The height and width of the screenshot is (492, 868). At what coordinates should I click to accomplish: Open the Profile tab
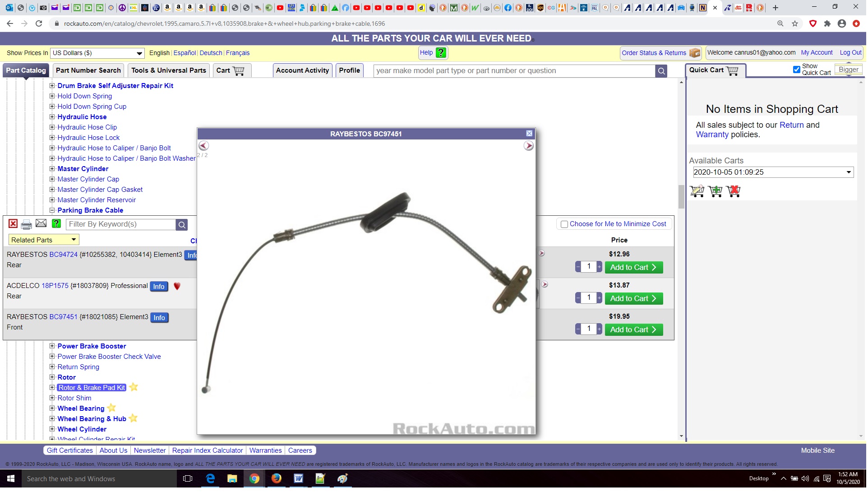pos(350,71)
